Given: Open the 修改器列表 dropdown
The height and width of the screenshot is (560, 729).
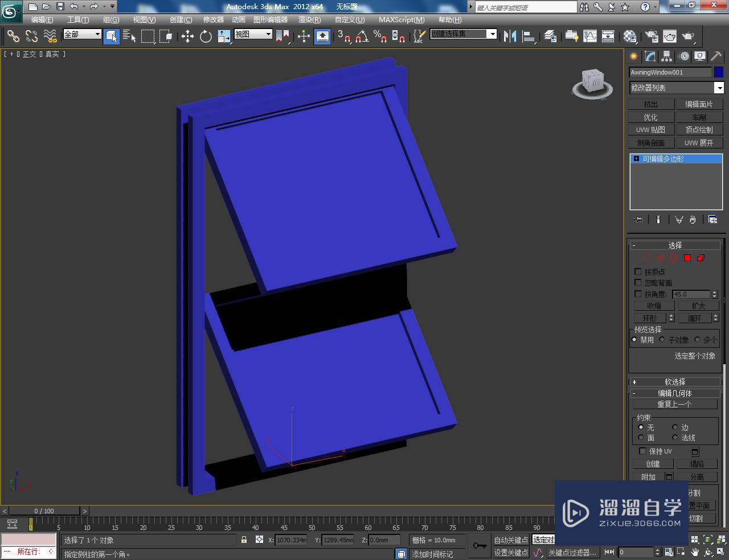Looking at the screenshot, I should tap(676, 88).
